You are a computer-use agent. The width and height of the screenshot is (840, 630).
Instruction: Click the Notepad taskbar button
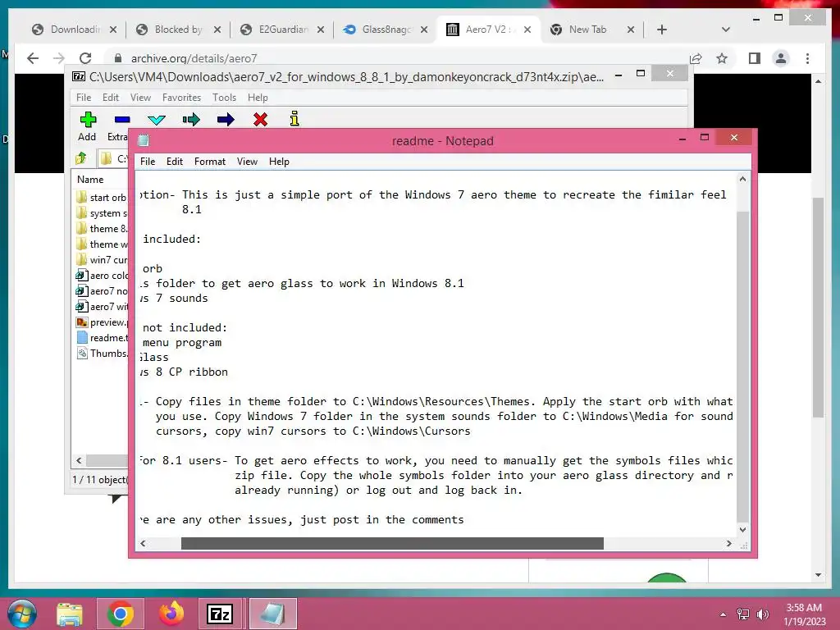pyautogui.click(x=272, y=614)
